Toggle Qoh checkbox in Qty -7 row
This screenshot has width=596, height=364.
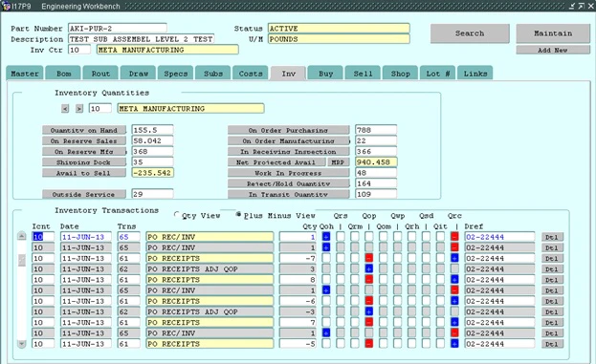pyautogui.click(x=326, y=258)
